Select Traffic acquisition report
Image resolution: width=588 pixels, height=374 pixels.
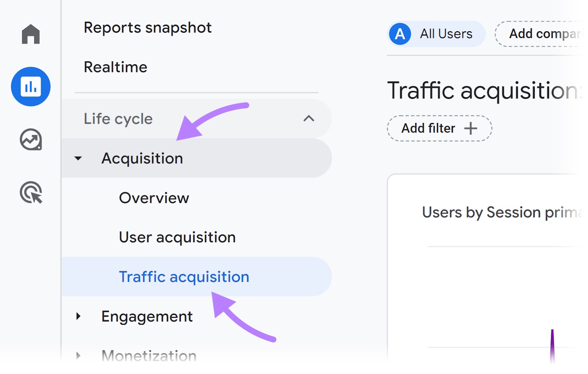coord(197,277)
